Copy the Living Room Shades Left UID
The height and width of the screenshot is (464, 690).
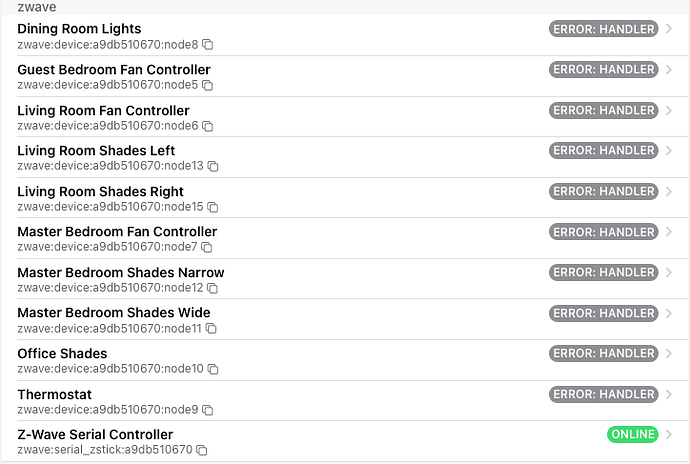(213, 167)
